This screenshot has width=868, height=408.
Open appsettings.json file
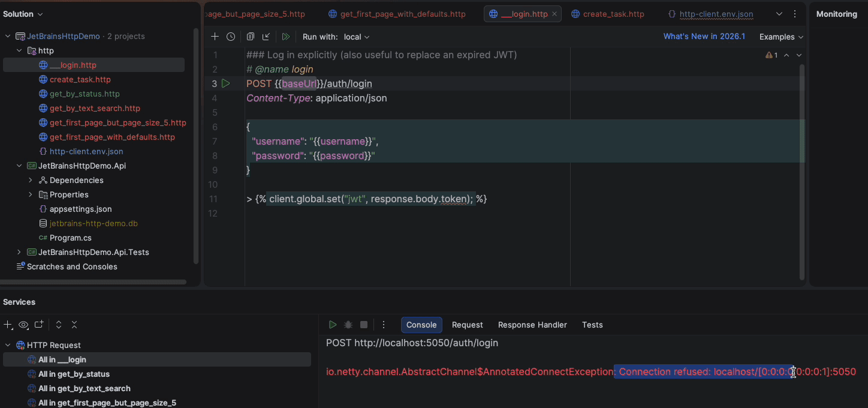[80, 209]
